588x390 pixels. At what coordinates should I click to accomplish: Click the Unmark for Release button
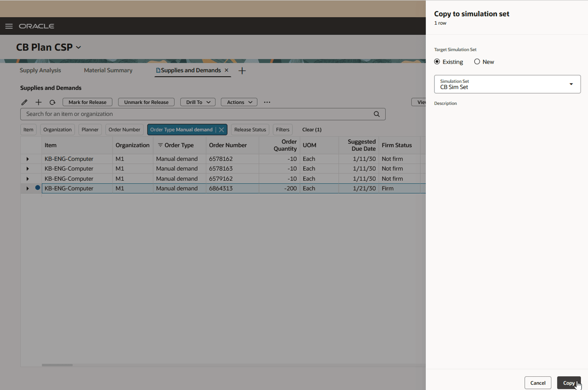coord(146,102)
